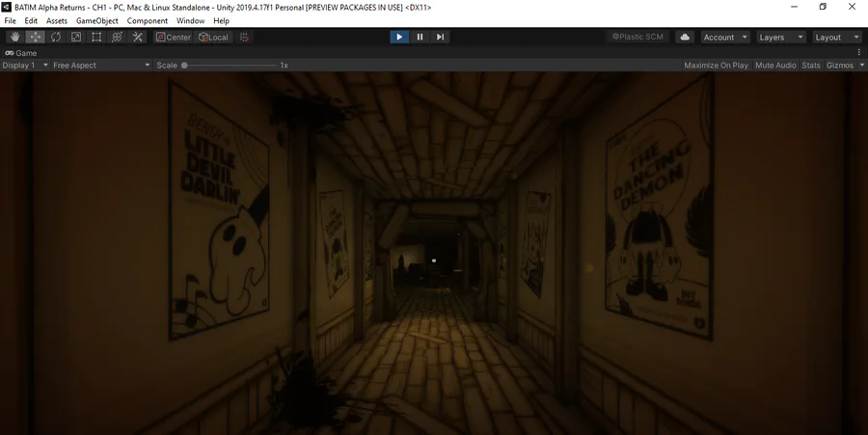
Task: Click inside the Game view viewport
Action: pyautogui.click(x=434, y=253)
